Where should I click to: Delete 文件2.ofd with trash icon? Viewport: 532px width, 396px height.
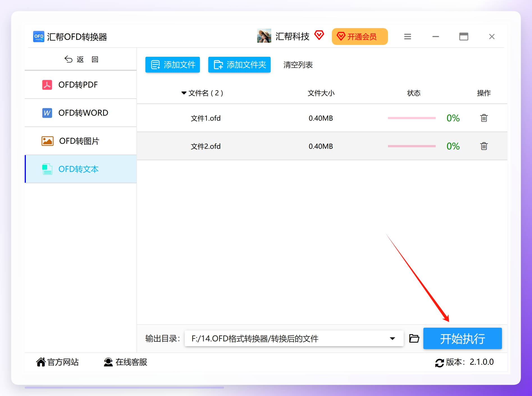484,146
